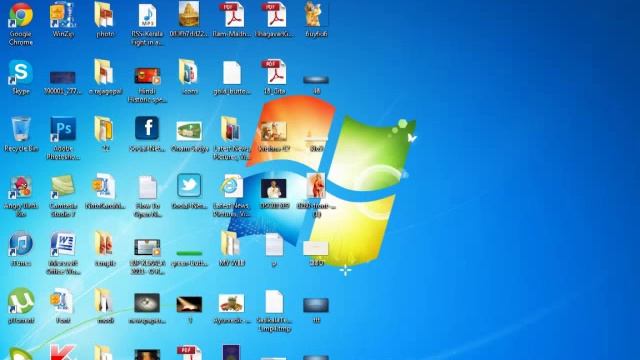The image size is (640, 360).
Task: Select the ttt blue button image
Action: (316, 305)
